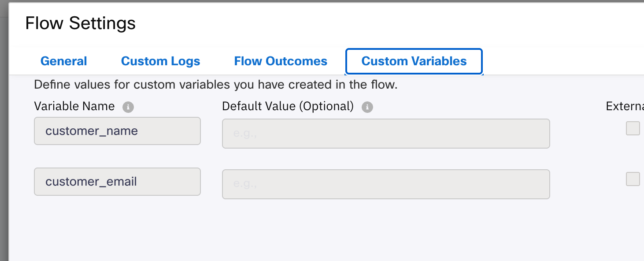644x261 pixels.
Task: Focus the default value field for customer_name
Action: click(x=386, y=134)
